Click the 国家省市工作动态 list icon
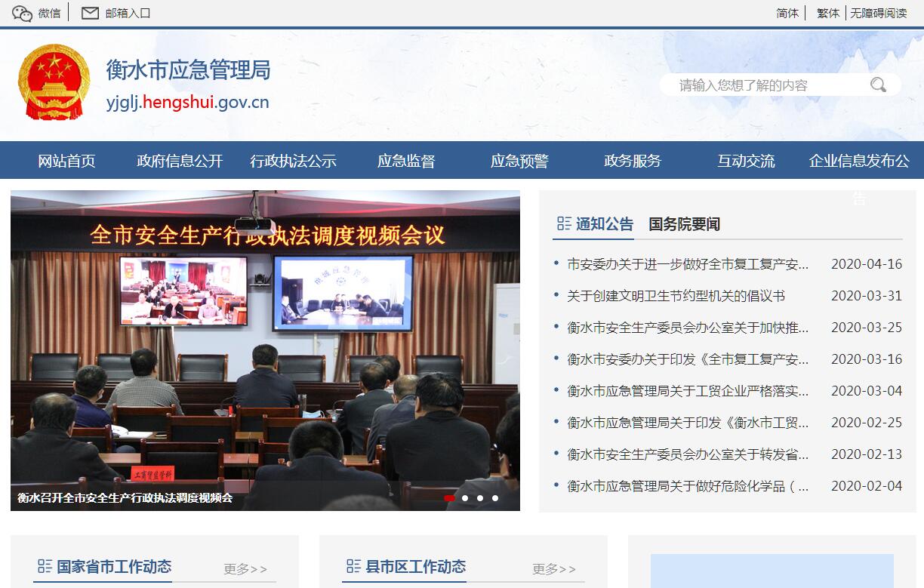 45,566
